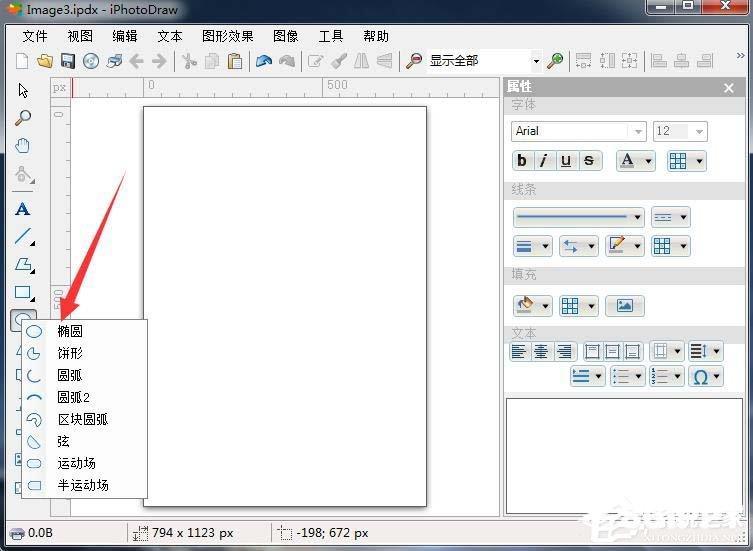
Task: Set vertical text alignment to top
Action: pos(592,352)
